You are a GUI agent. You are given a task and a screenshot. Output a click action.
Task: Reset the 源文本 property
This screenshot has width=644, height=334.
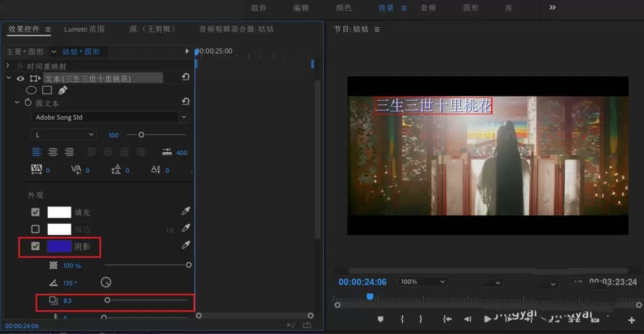[x=185, y=102]
